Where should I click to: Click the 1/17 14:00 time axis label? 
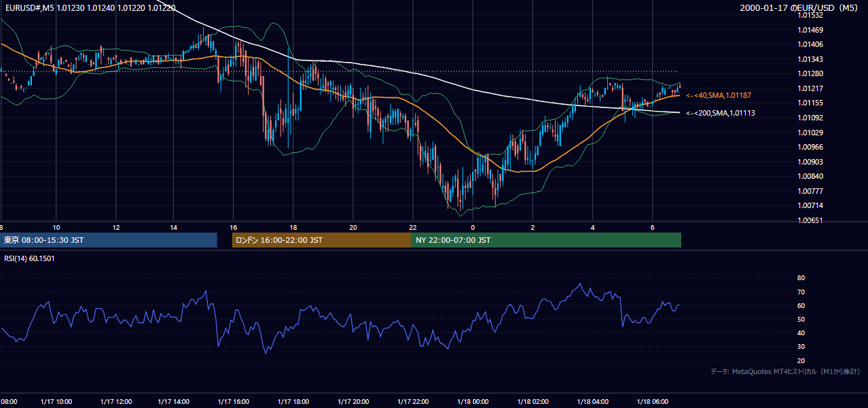tap(173, 401)
